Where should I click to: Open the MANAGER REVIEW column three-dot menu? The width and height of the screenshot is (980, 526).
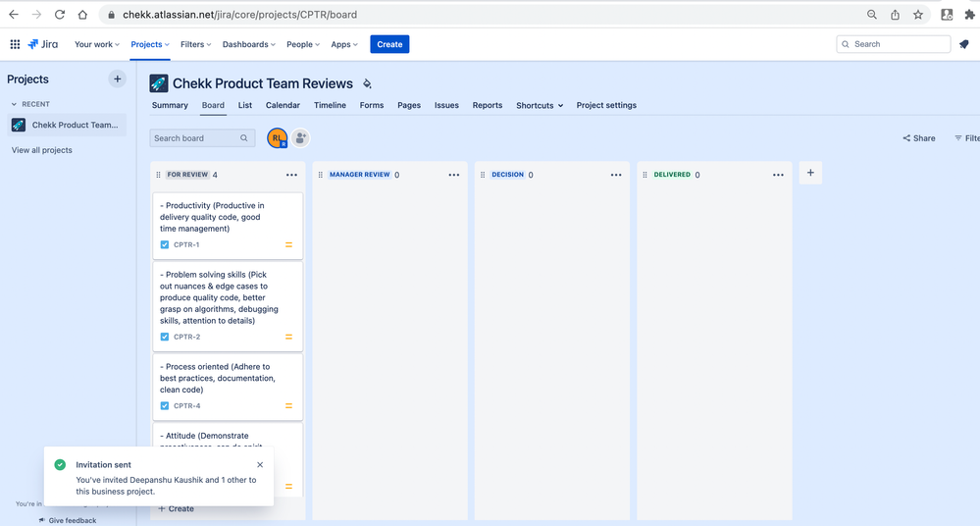[454, 175]
